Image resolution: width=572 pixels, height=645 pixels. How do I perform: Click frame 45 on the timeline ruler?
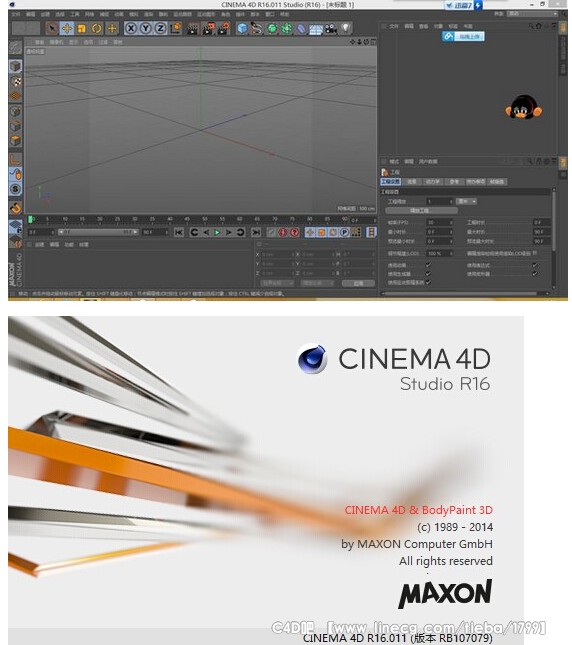point(188,219)
